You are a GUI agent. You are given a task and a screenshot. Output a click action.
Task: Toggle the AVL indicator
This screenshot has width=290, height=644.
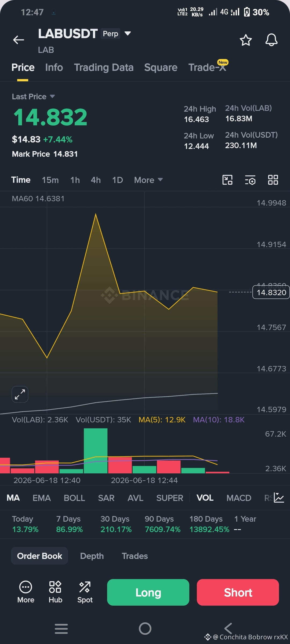point(135,498)
